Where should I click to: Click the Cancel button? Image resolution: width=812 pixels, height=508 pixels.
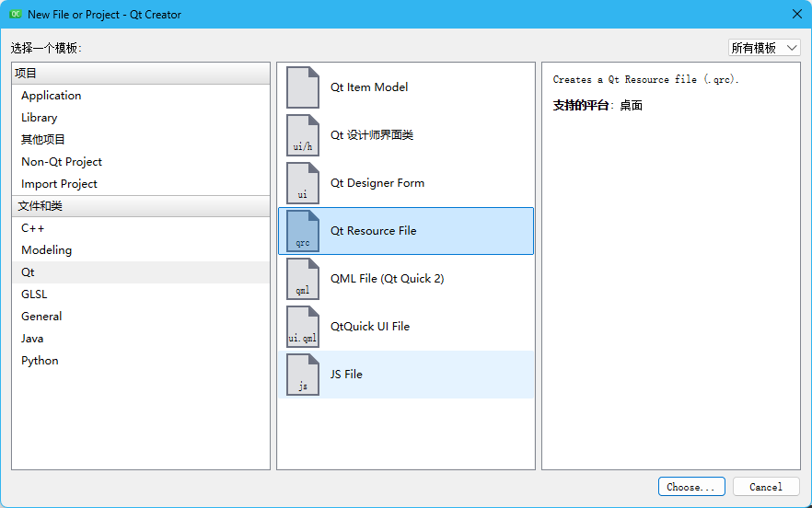[x=766, y=487]
